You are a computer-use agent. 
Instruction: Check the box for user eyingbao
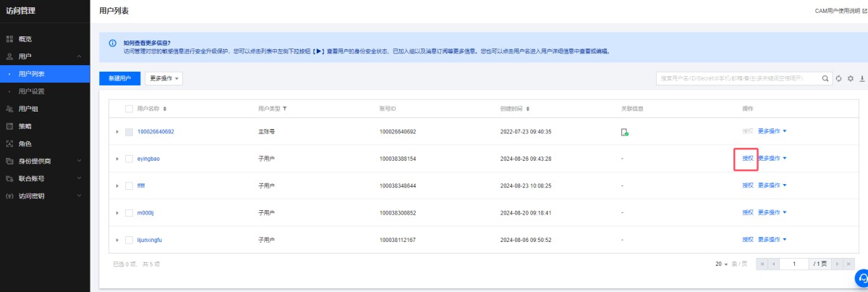click(x=129, y=159)
